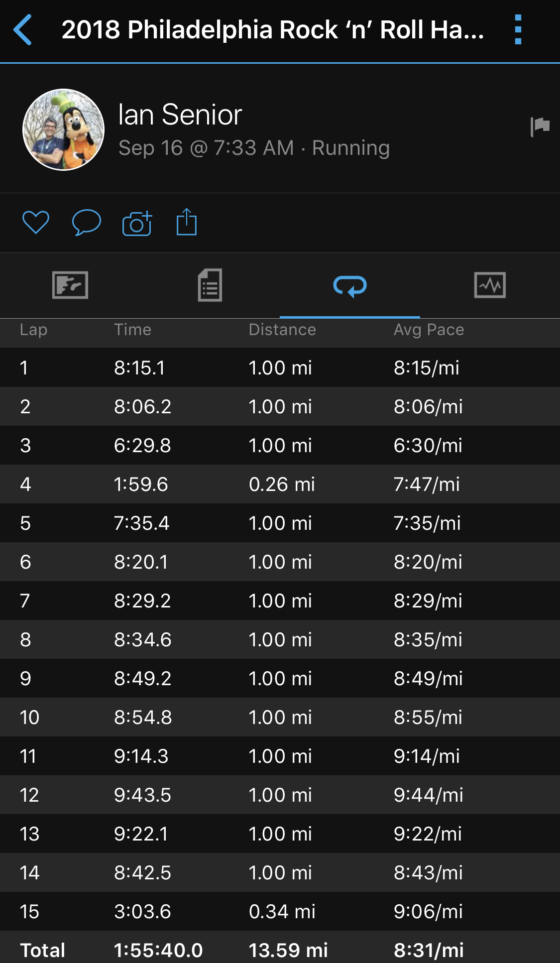This screenshot has height=963, width=560.
Task: Tap lap 12 row showing 9:43.5
Action: [280, 795]
